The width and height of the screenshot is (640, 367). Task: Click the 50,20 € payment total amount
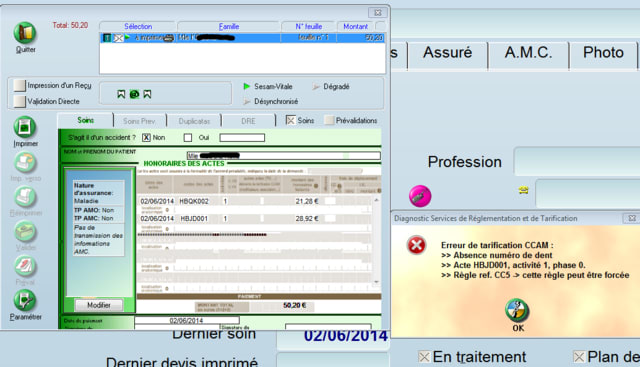(x=294, y=305)
